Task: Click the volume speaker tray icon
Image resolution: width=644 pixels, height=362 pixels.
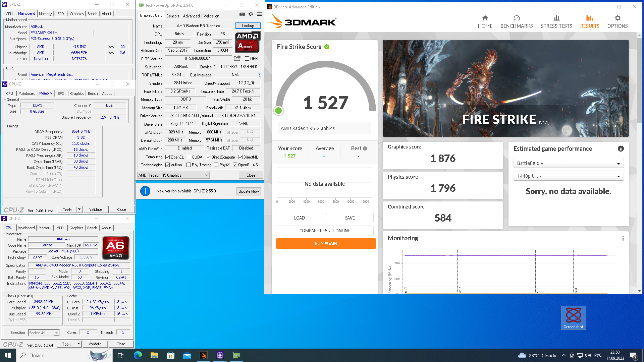Action: [588, 355]
